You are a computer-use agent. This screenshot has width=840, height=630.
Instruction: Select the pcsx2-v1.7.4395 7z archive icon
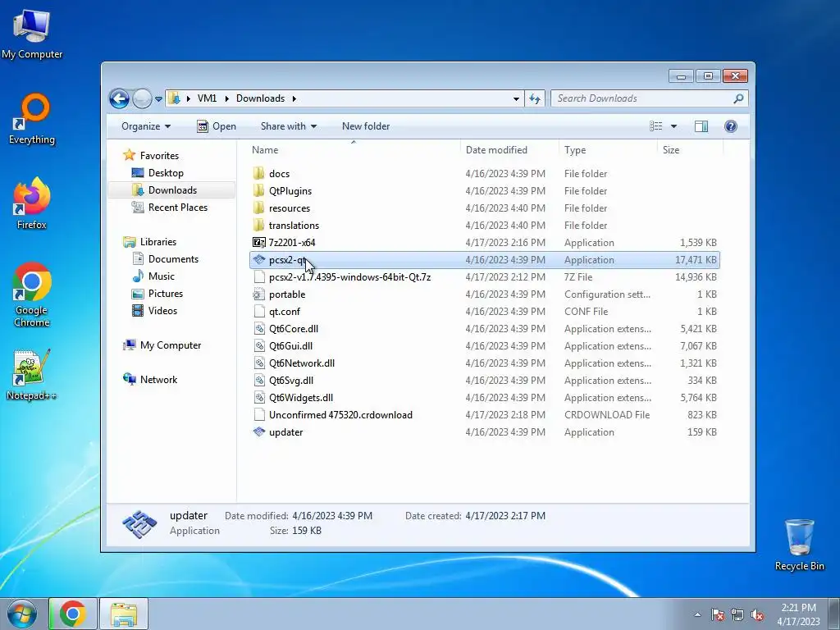pyautogui.click(x=259, y=277)
